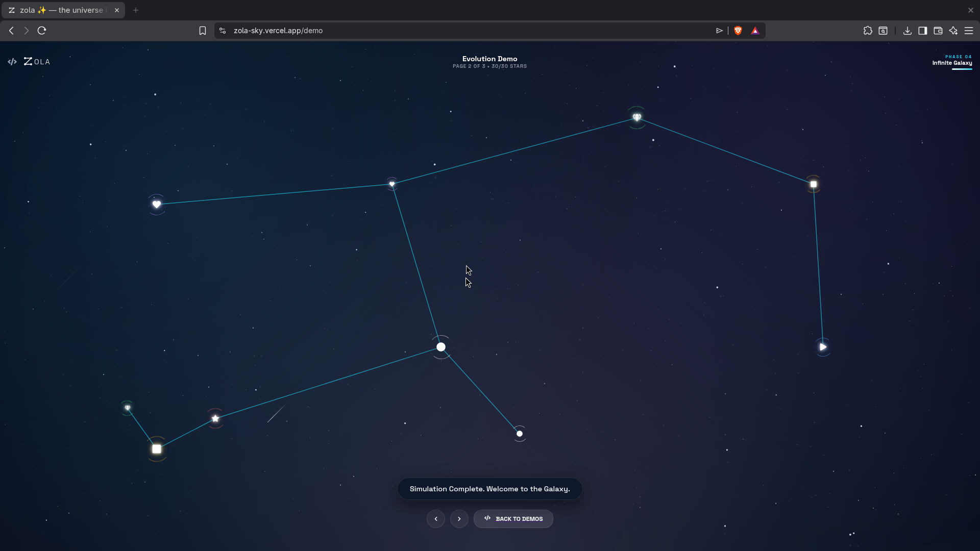The height and width of the screenshot is (551, 980).
Task: Select the small white circle star at bottom
Action: tap(520, 434)
